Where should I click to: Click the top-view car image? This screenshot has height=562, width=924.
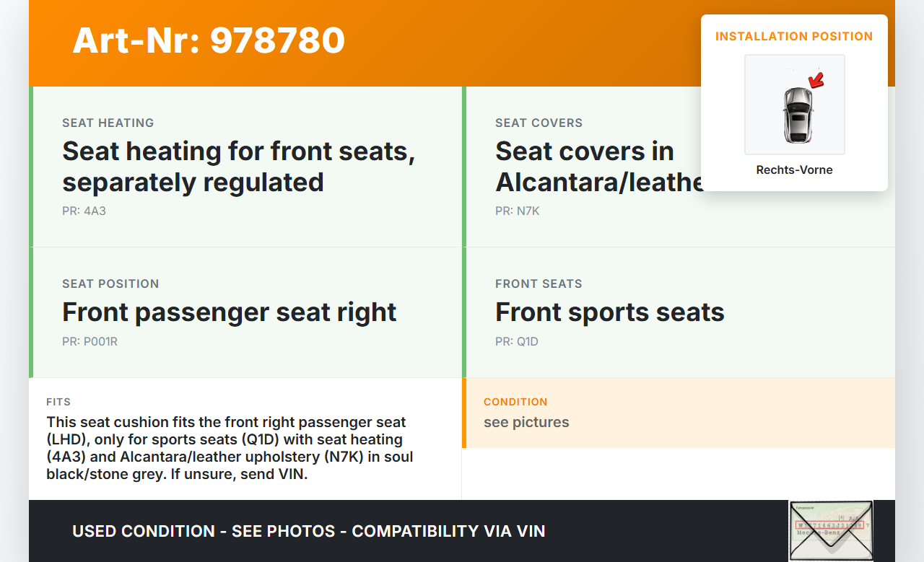pos(797,114)
